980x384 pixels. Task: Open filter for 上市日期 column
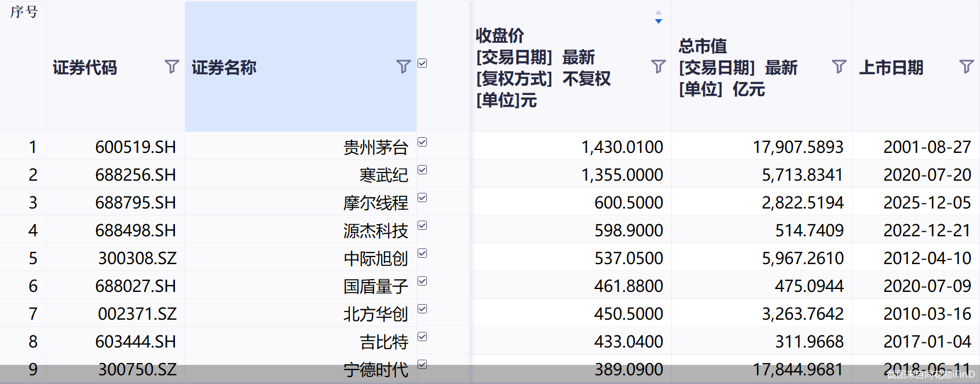coord(966,67)
